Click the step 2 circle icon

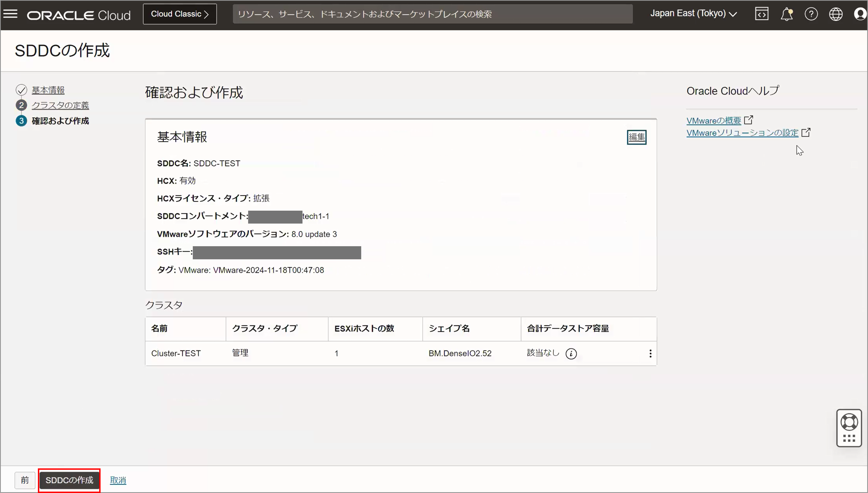coord(21,105)
